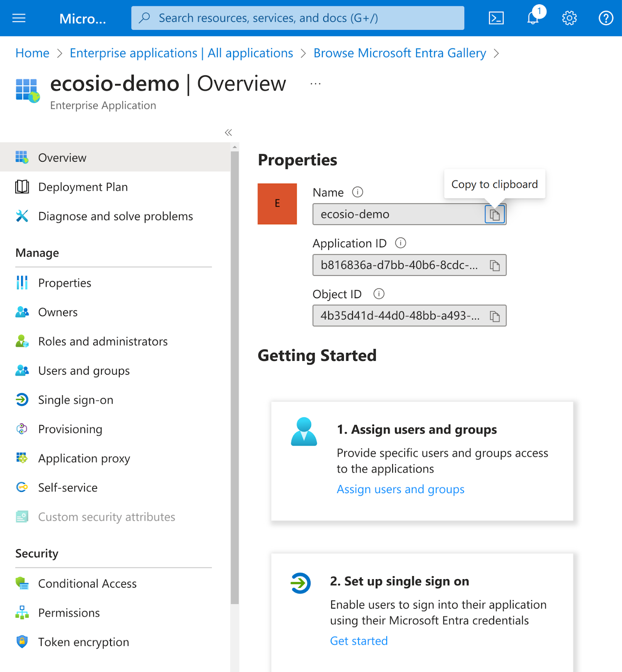Click the Properties bars icon in sidebar
Screen dimensions: 622x672
click(22, 283)
